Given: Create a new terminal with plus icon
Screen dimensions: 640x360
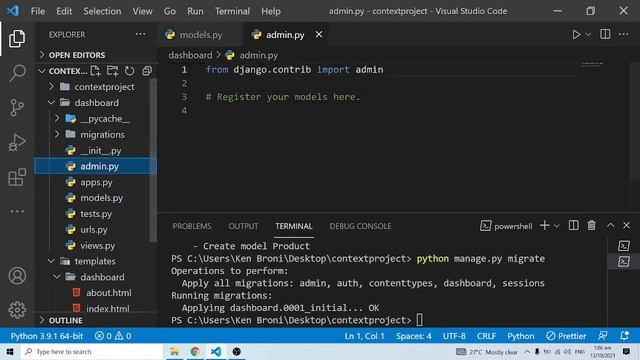Looking at the screenshot, I should click(x=544, y=225).
